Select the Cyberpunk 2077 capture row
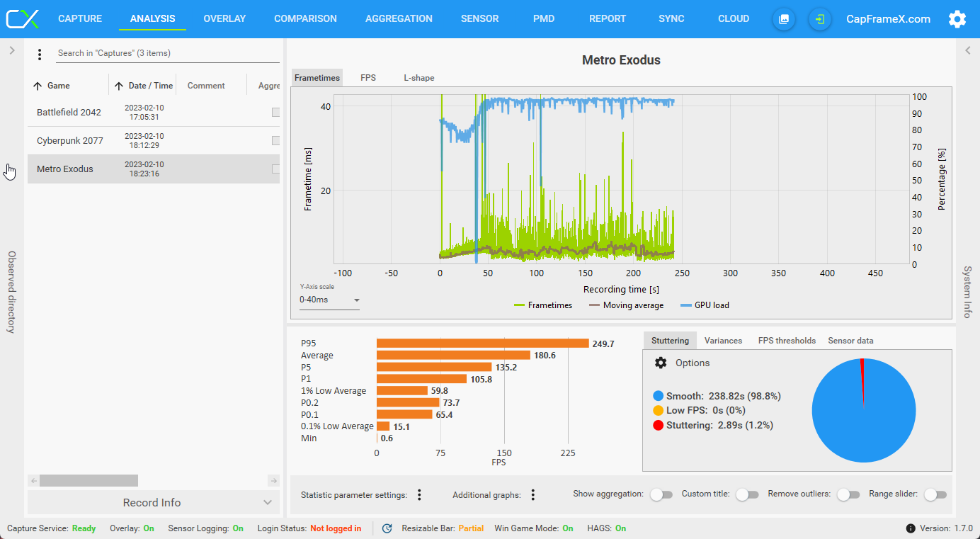This screenshot has width=980, height=539. pyautogui.click(x=154, y=141)
